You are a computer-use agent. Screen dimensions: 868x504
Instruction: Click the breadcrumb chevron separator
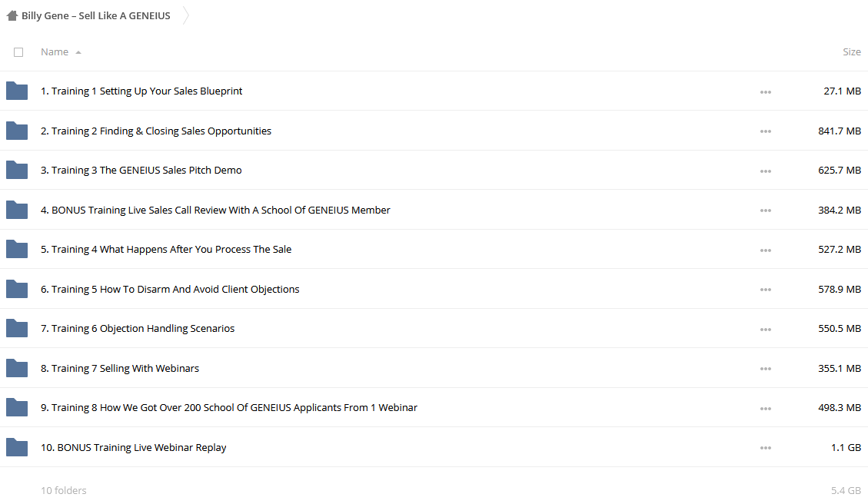point(186,15)
